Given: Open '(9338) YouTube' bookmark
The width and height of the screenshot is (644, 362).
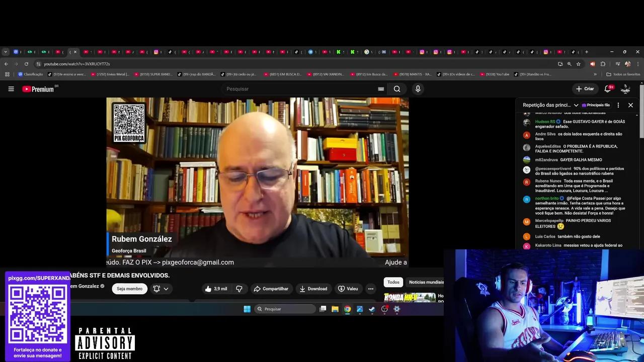Looking at the screenshot, I should pyautogui.click(x=494, y=74).
